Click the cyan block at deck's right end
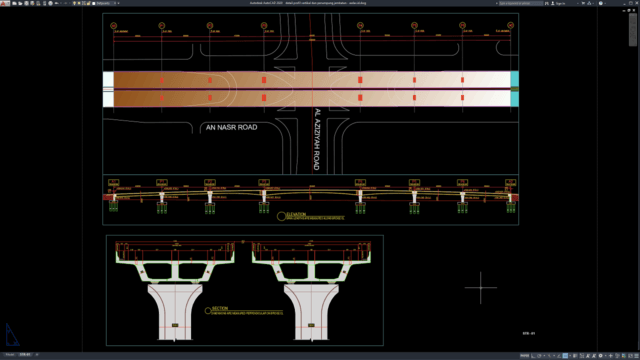 pyautogui.click(x=514, y=89)
